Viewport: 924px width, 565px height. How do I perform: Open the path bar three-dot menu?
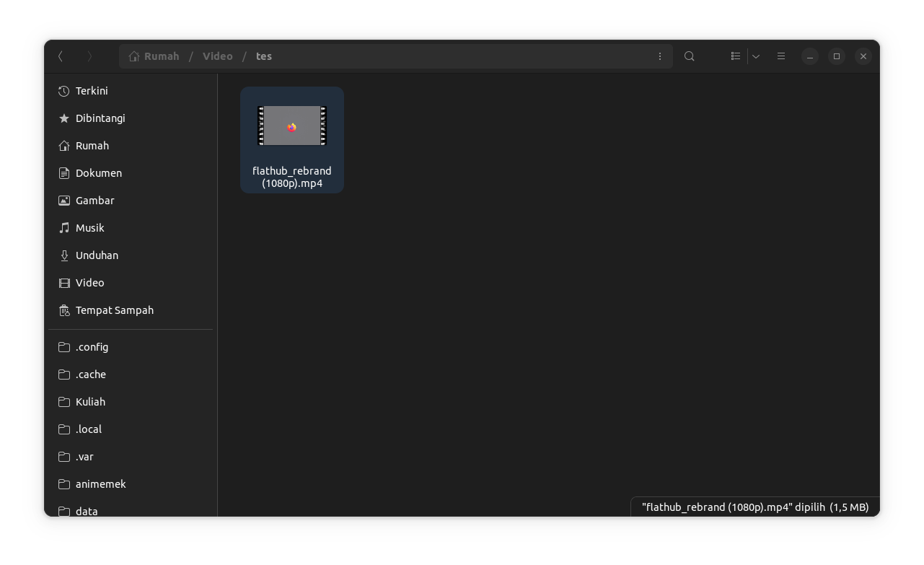click(x=659, y=56)
